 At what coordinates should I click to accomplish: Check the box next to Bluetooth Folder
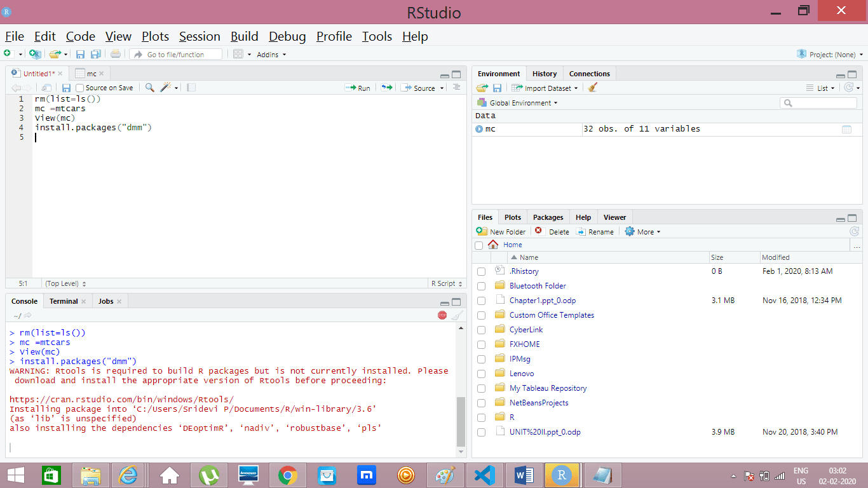tap(481, 286)
